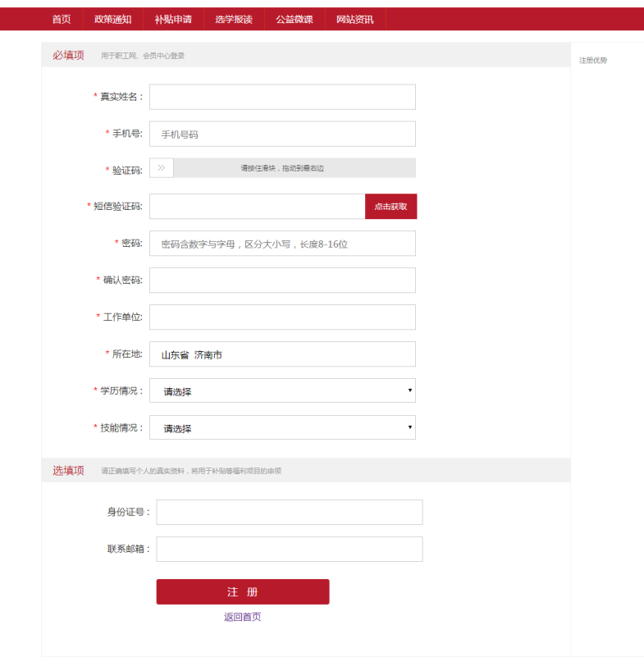Expand the 技能情况 dropdown
Viewport: 644px width, 671px height.
pyautogui.click(x=282, y=428)
